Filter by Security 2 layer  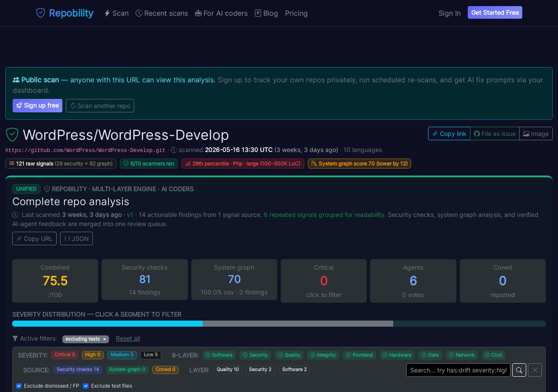click(x=260, y=370)
